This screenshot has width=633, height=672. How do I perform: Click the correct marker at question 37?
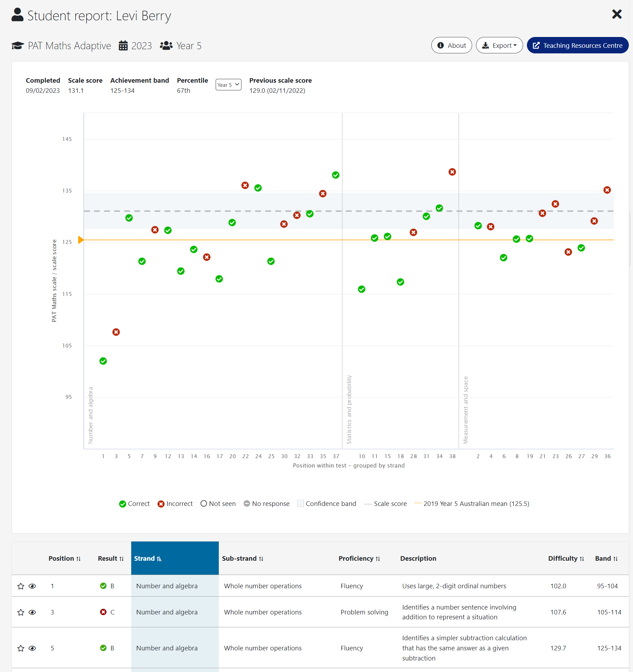tap(336, 175)
